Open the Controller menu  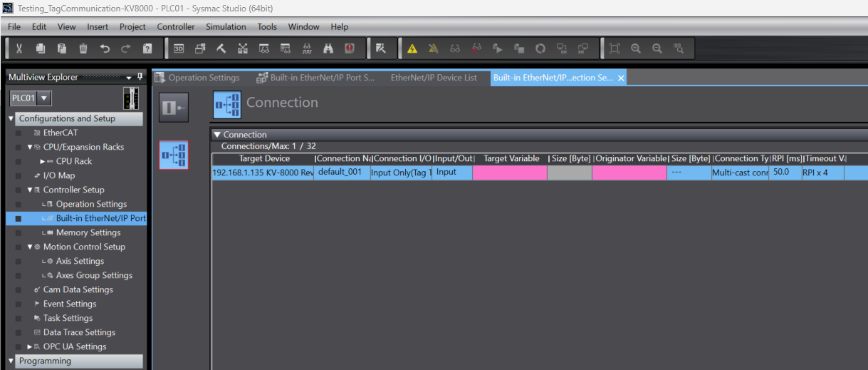pyautogui.click(x=176, y=26)
